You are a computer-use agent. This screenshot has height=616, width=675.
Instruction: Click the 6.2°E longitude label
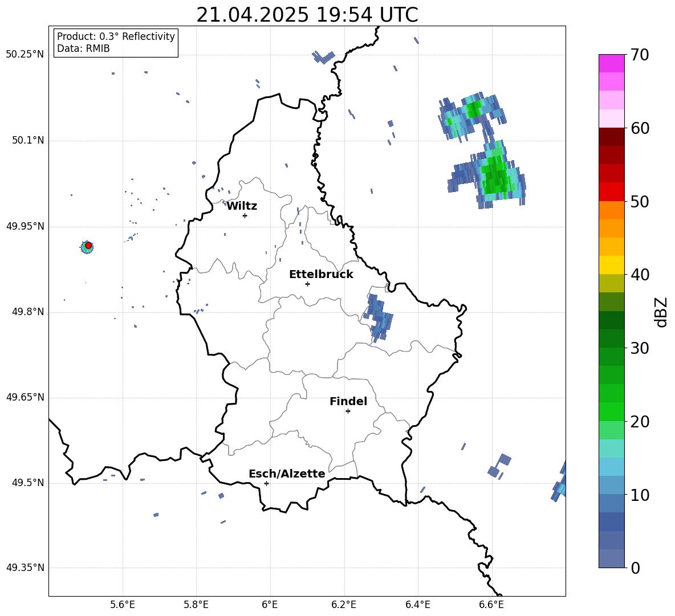(x=344, y=605)
